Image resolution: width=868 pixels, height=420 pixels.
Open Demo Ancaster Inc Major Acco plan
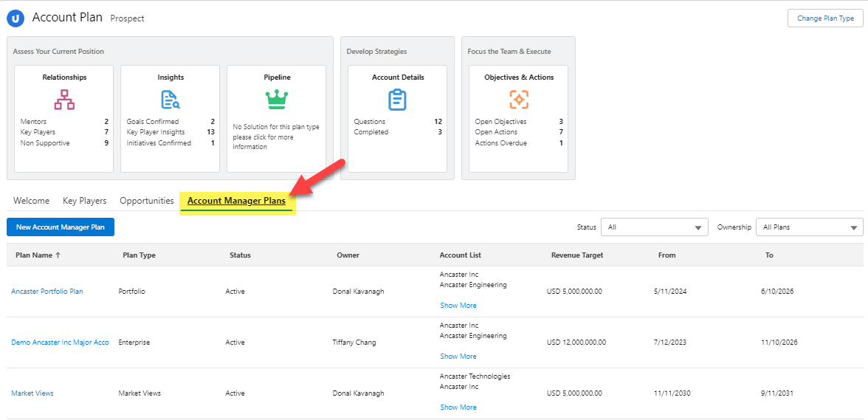click(60, 342)
